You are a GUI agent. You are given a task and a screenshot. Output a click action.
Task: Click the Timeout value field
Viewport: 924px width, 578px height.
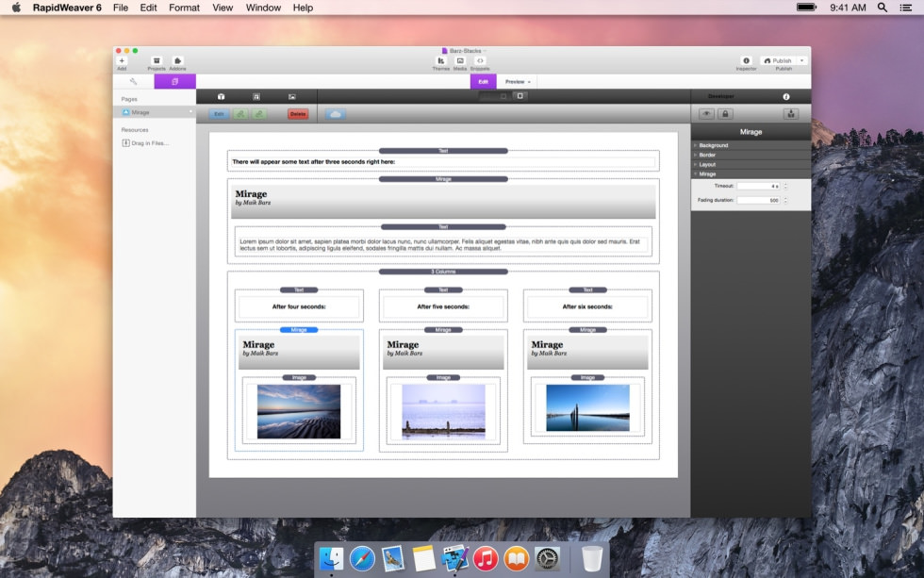click(759, 186)
